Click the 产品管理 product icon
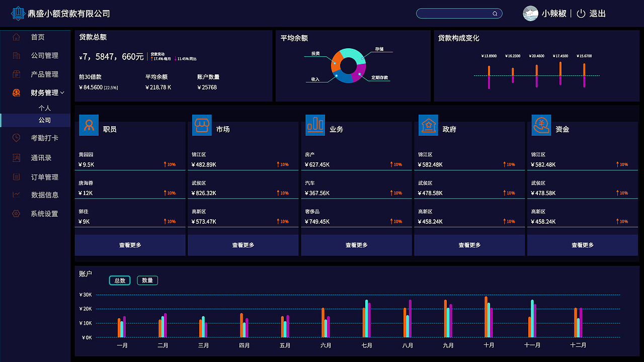The width and height of the screenshot is (644, 362). pos(16,74)
